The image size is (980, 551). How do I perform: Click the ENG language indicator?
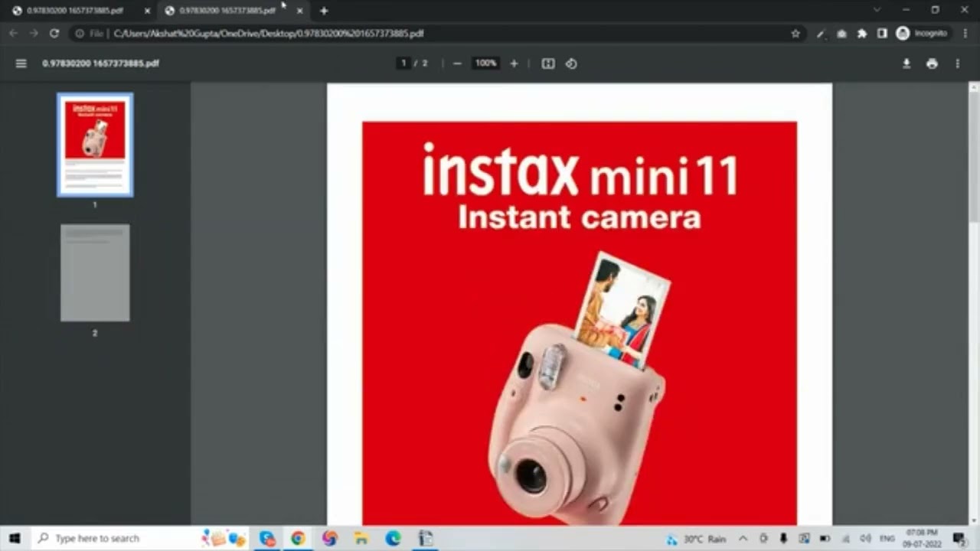(x=887, y=539)
